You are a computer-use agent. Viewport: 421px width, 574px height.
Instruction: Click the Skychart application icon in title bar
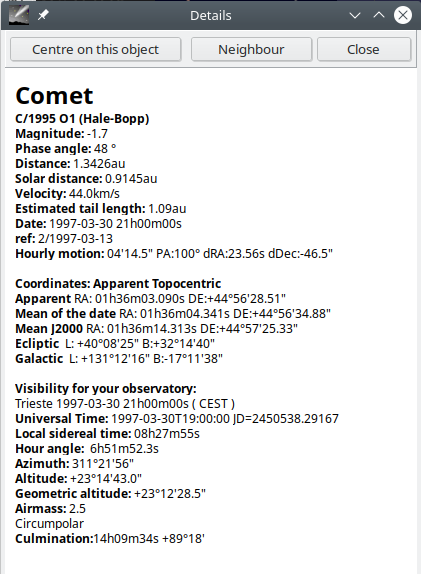(19, 15)
